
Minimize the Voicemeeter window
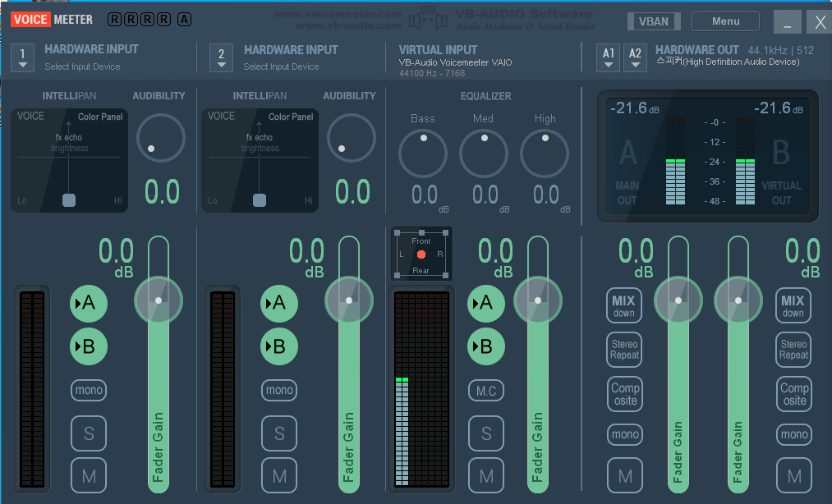788,22
